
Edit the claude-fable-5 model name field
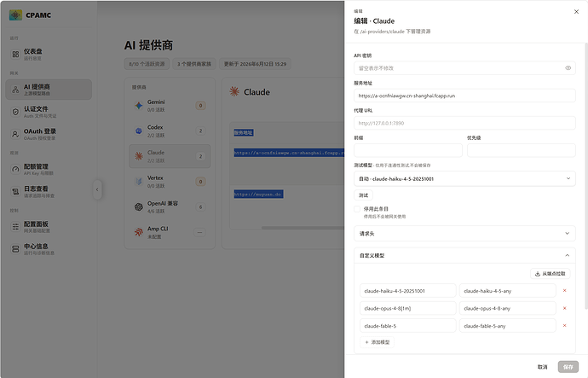(408, 325)
